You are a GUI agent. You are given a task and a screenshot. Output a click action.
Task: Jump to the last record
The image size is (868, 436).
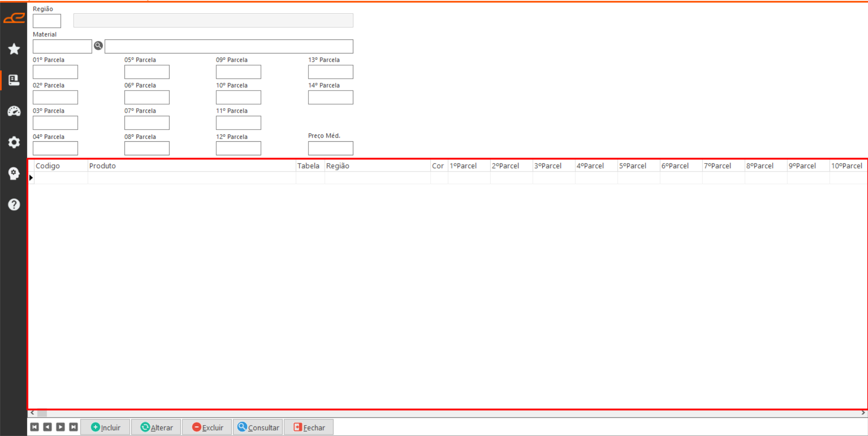tap(73, 427)
